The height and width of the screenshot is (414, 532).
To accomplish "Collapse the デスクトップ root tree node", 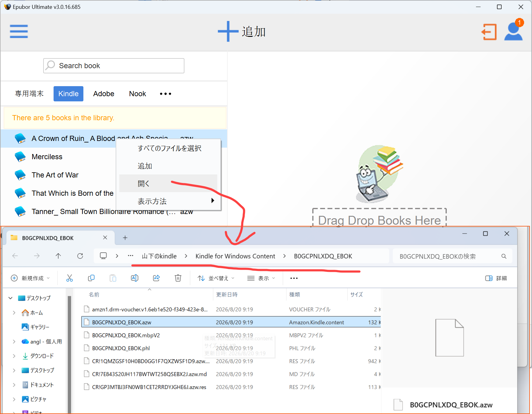I will 11,298.
